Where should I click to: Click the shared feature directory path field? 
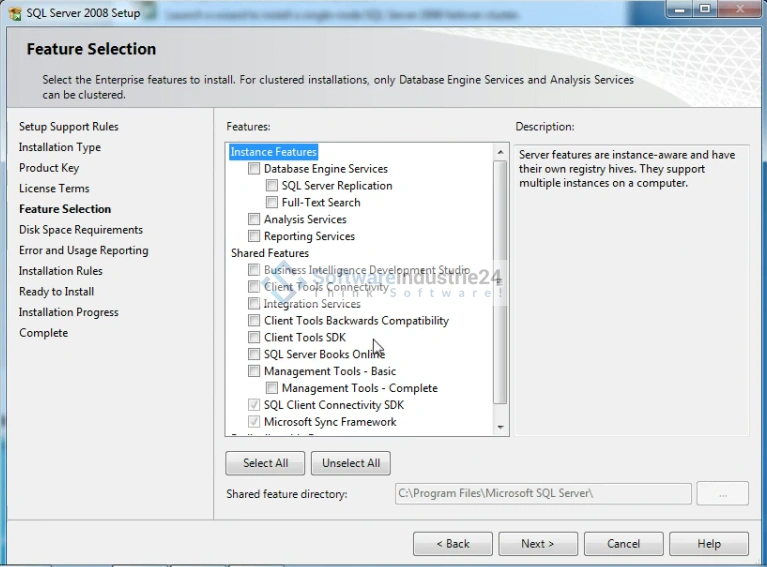click(x=542, y=494)
